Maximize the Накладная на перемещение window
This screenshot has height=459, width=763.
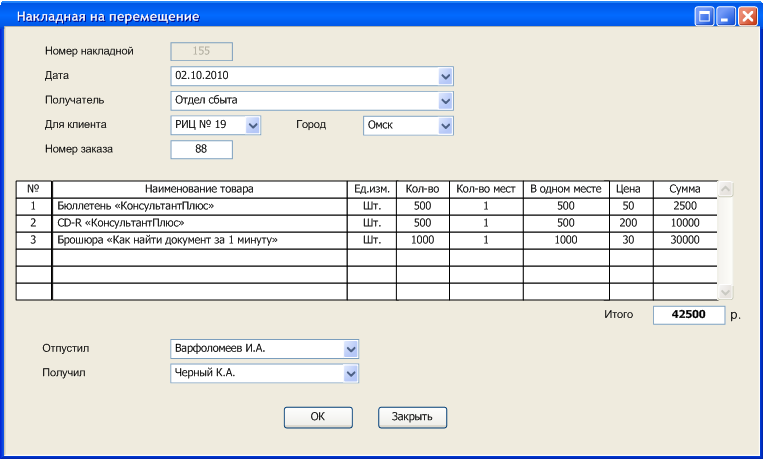705,17
